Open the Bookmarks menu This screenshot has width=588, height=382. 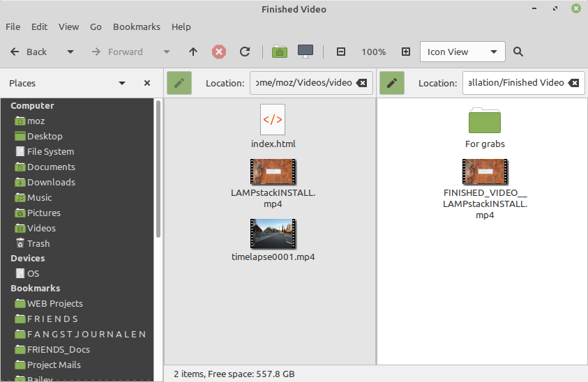tap(137, 26)
